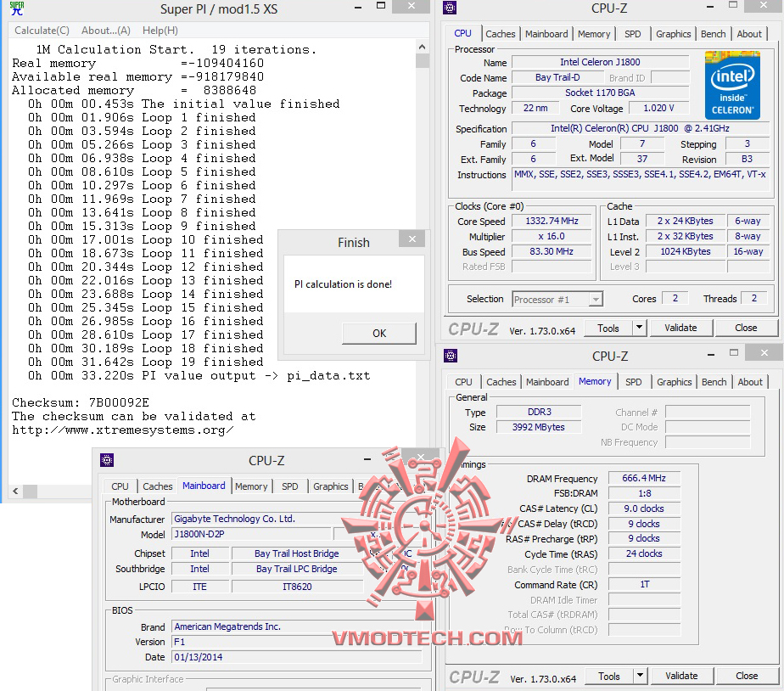Click Close button in top CPU-Z window

(x=746, y=328)
